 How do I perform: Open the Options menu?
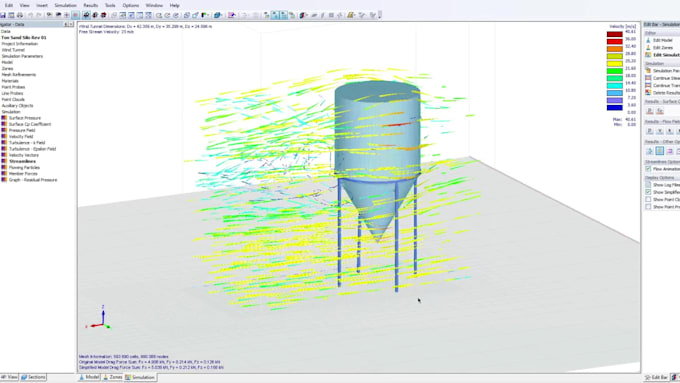click(131, 6)
